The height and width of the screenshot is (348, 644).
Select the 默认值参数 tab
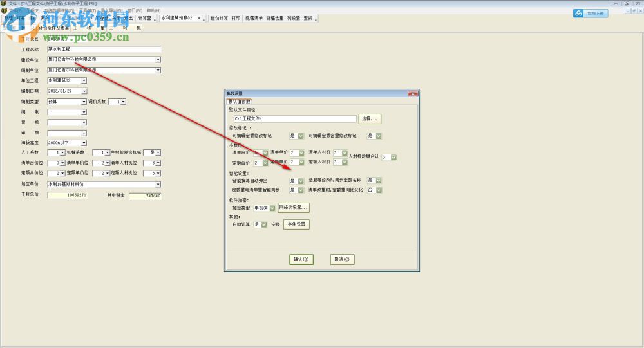(x=239, y=101)
